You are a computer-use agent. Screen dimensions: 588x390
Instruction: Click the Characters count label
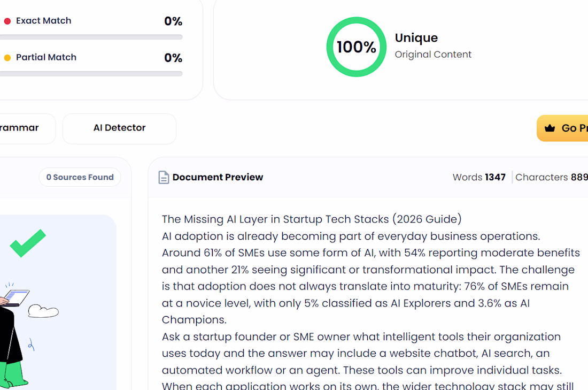(552, 177)
